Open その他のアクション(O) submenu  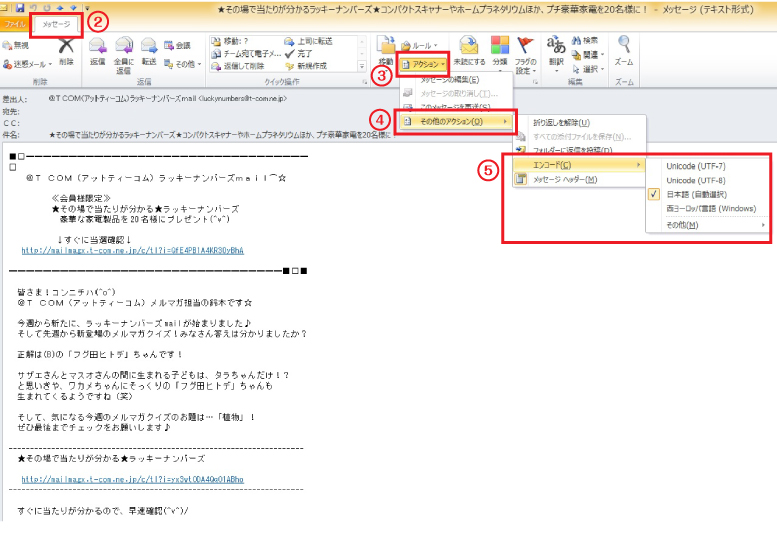(456, 121)
